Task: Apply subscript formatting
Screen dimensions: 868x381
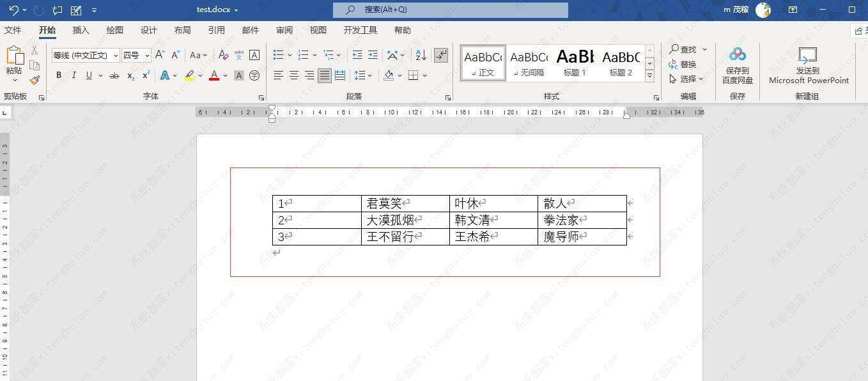Action: (130, 75)
